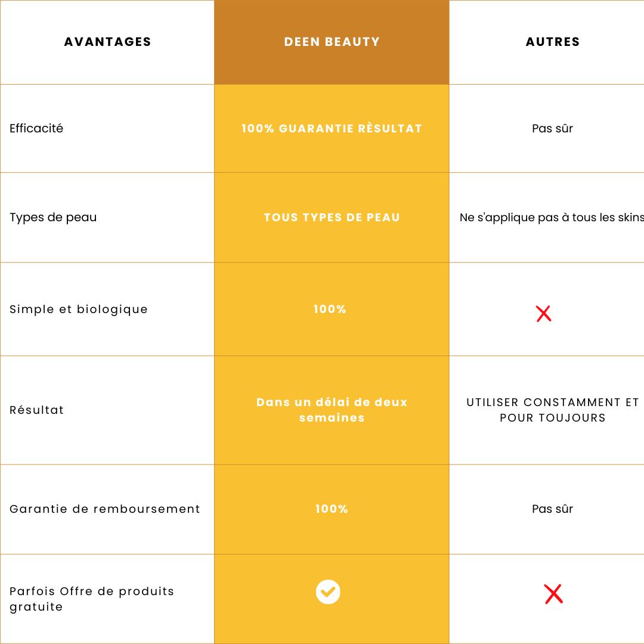Select the Simple et biologique label
The width and height of the screenshot is (644, 644).
click(x=79, y=309)
